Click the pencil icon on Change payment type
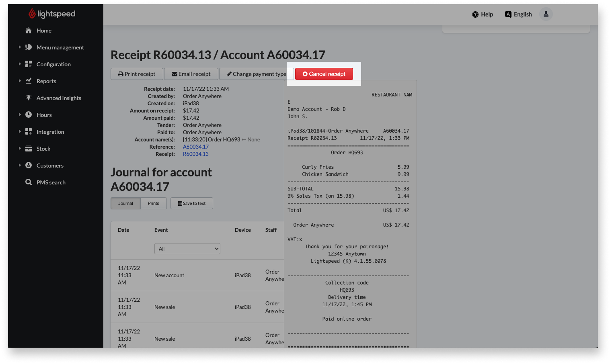610x364 pixels. (229, 74)
